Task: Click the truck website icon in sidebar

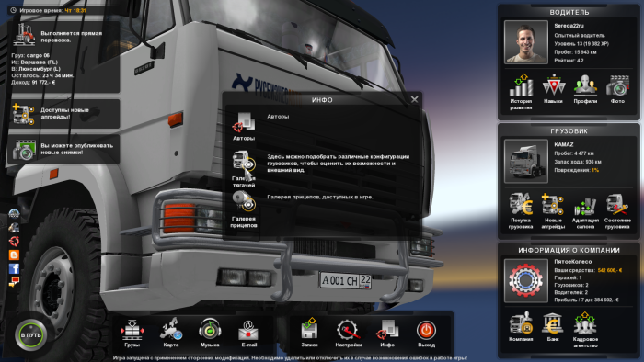Action: click(x=14, y=227)
